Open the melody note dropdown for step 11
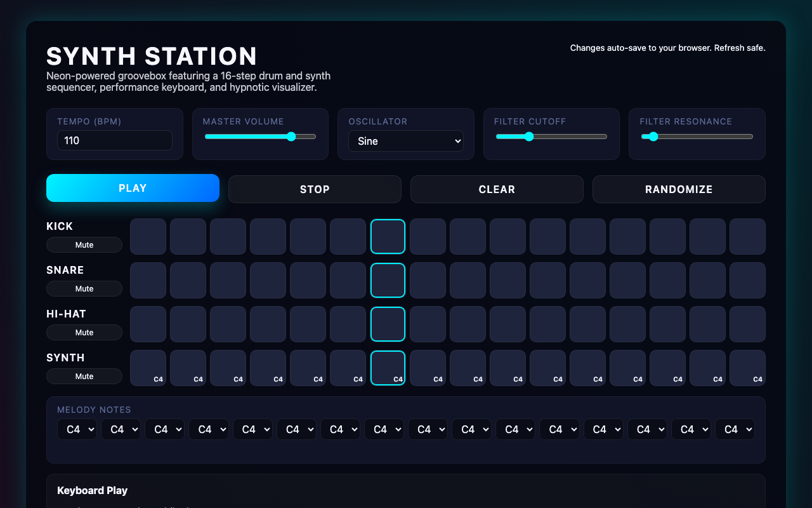The height and width of the screenshot is (508, 812). click(515, 429)
